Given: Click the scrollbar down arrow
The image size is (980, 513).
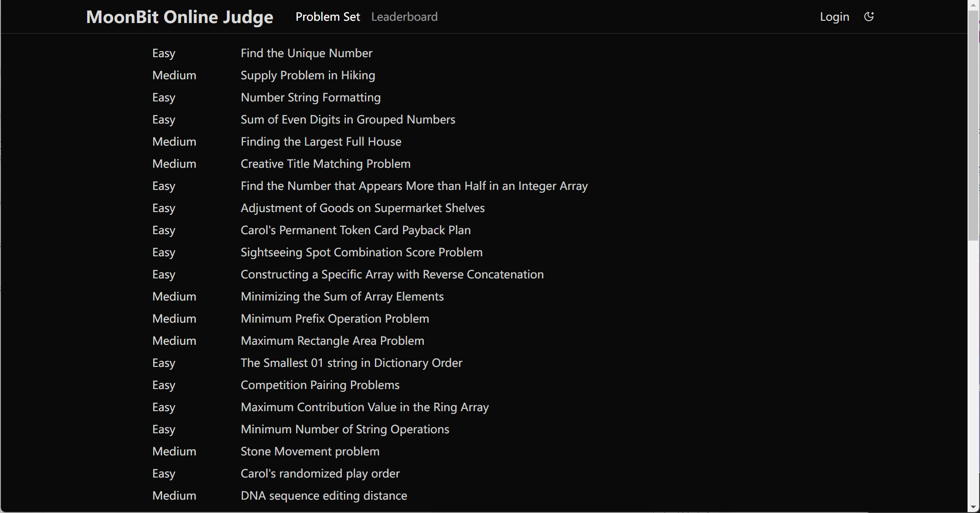Looking at the screenshot, I should (974, 507).
